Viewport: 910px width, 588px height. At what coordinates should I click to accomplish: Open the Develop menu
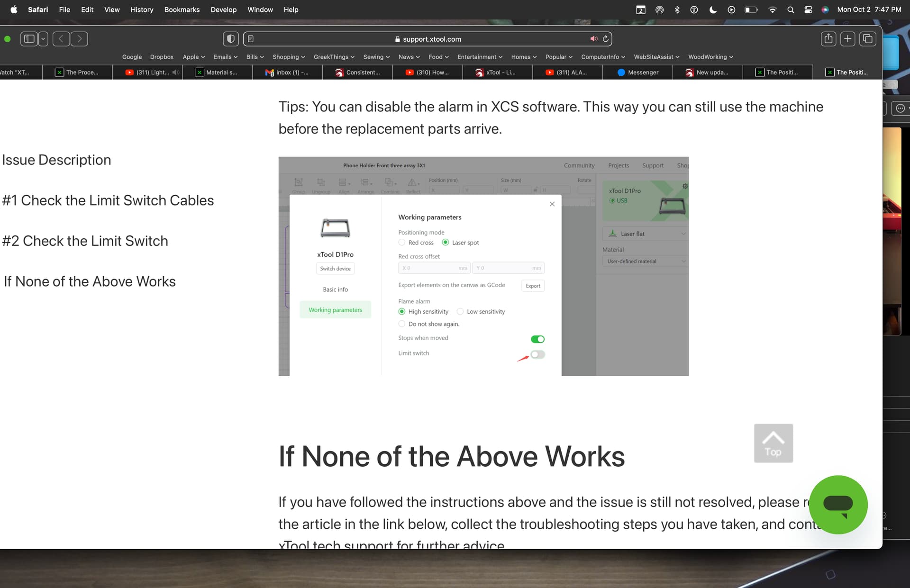tap(224, 9)
